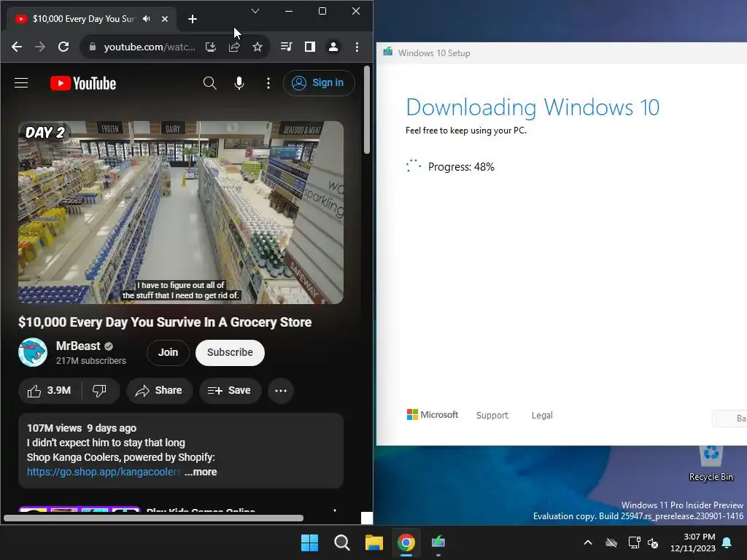Click the Microsoft logo in Setup
Viewport: 747px width, 560px height.
point(432,415)
